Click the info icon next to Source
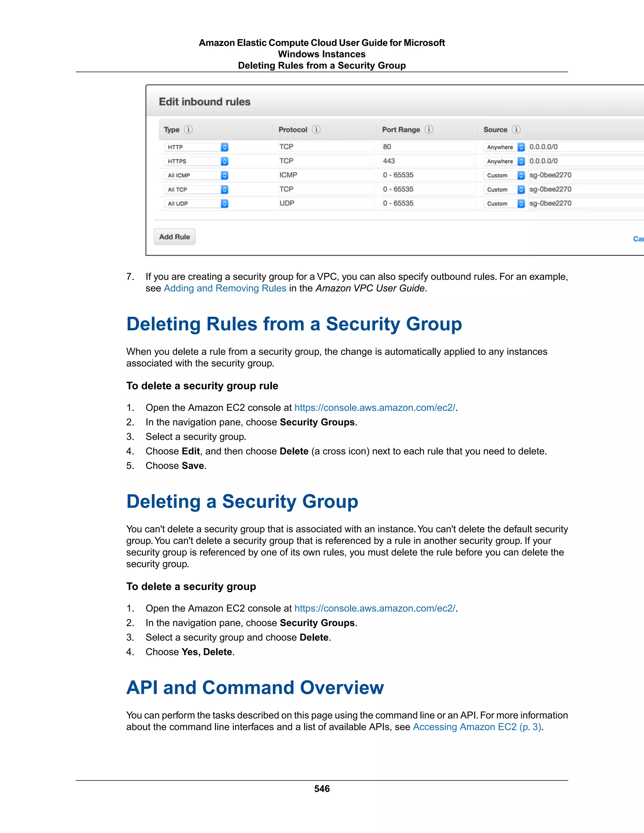644x833 pixels. click(x=516, y=129)
